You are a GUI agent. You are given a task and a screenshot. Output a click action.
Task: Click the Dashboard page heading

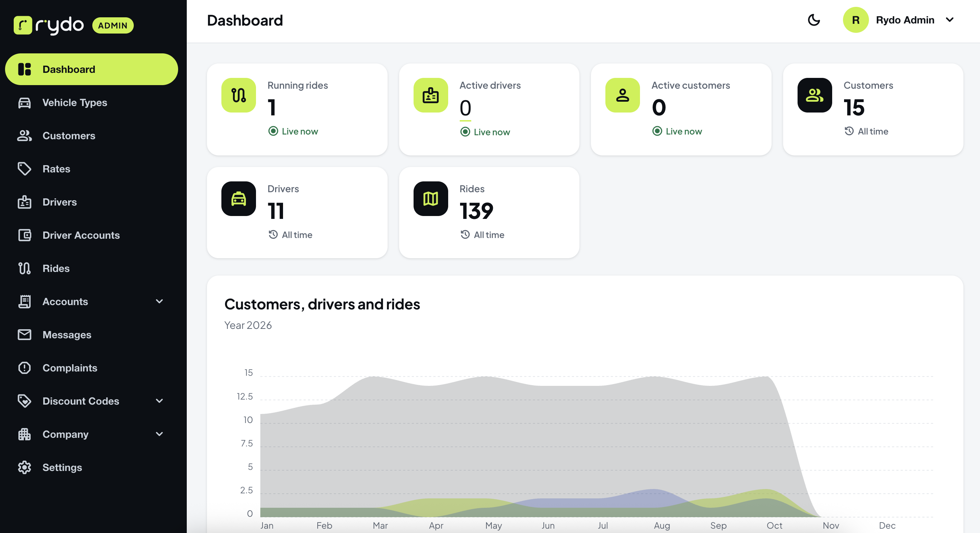click(x=245, y=21)
